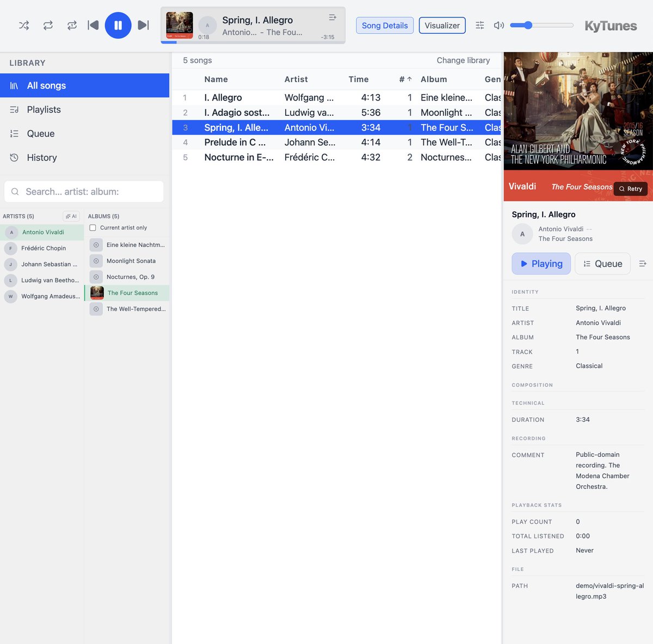653x644 pixels.
Task: Click Antonio Vivaldi link in details
Action: [560, 229]
